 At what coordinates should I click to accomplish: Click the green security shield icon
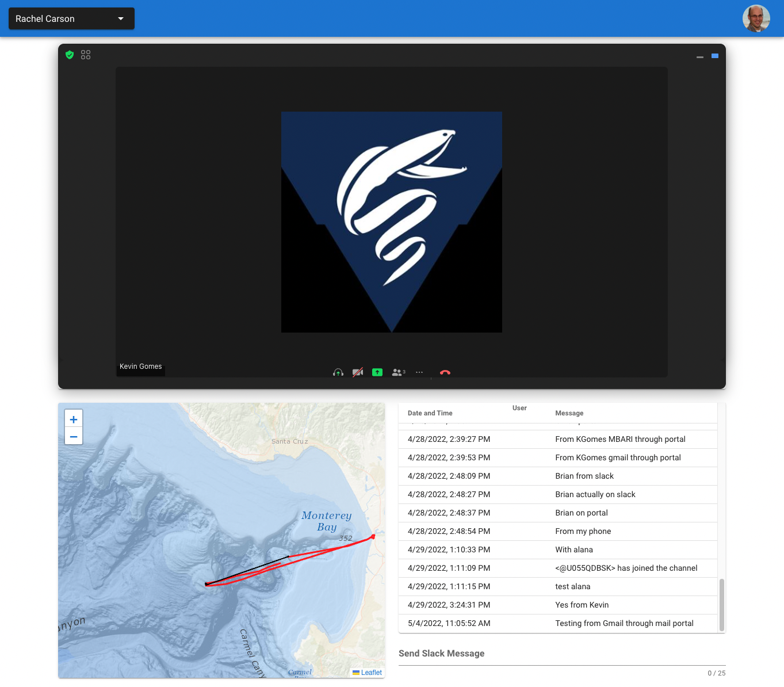[70, 55]
